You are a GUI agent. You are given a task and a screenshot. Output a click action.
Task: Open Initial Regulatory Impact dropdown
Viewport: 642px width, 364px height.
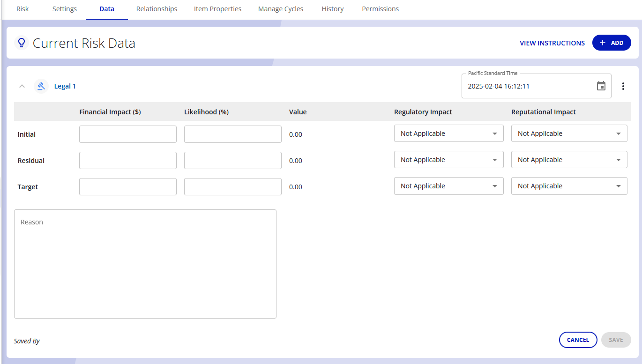pos(448,134)
